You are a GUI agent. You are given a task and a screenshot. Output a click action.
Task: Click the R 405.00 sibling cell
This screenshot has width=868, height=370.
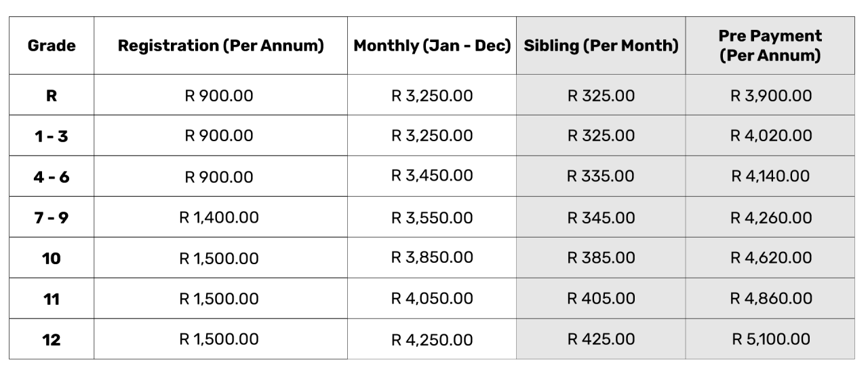tap(601, 299)
